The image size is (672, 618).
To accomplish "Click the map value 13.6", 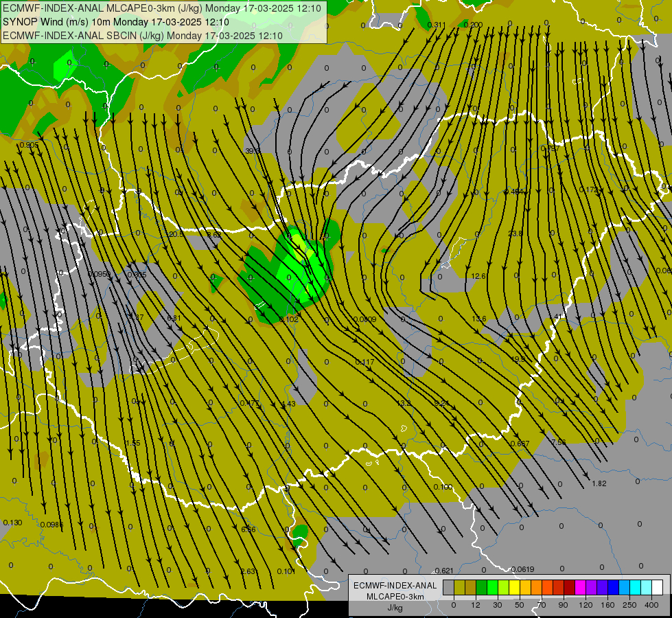I will [x=479, y=319].
